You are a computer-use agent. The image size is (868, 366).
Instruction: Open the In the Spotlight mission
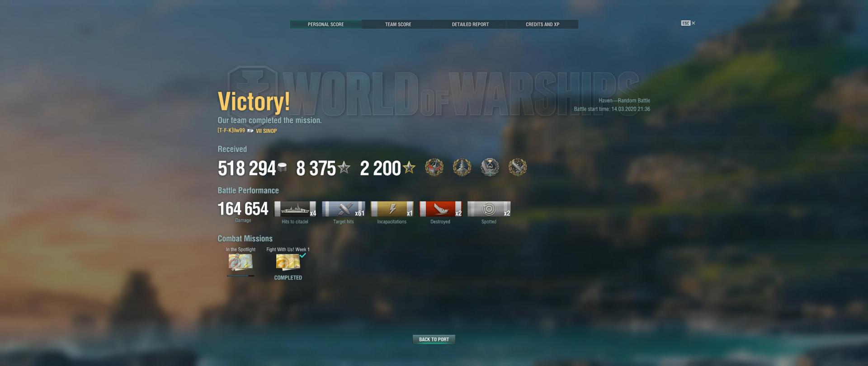(x=241, y=262)
